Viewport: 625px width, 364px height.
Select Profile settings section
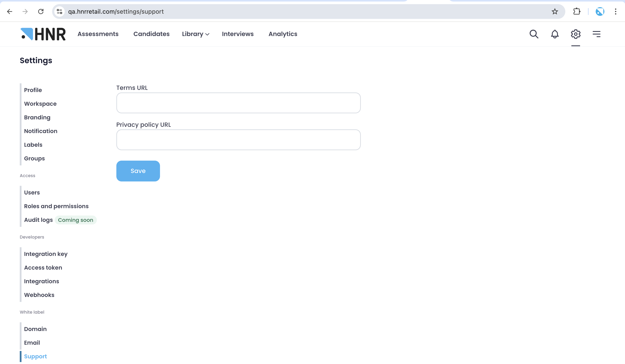pyautogui.click(x=33, y=90)
